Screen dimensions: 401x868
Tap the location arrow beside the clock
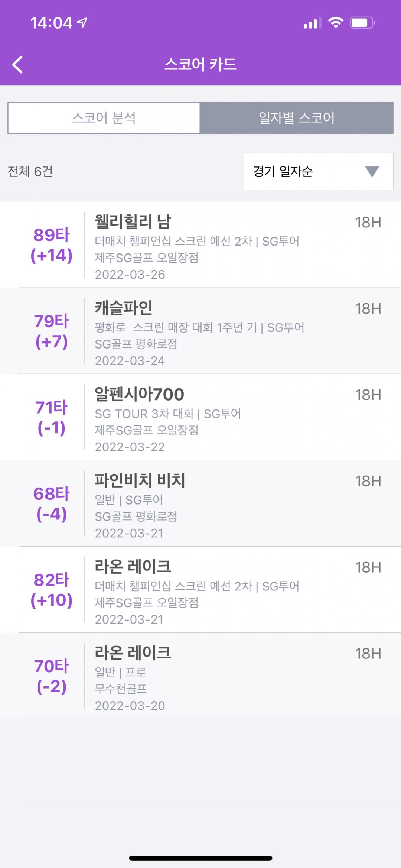[82, 23]
